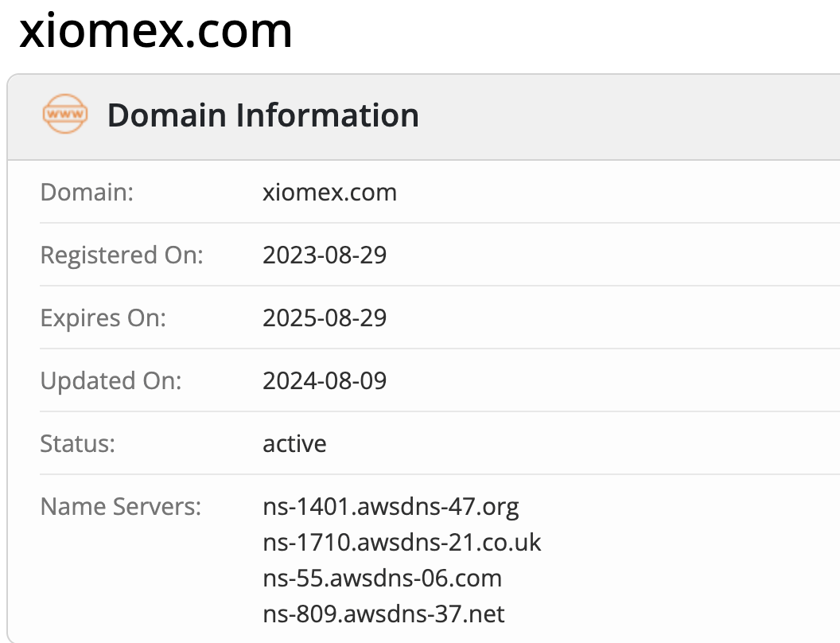The height and width of the screenshot is (643, 840).
Task: Click name server ns-1710.awsdns-21.co.uk
Action: [402, 542]
